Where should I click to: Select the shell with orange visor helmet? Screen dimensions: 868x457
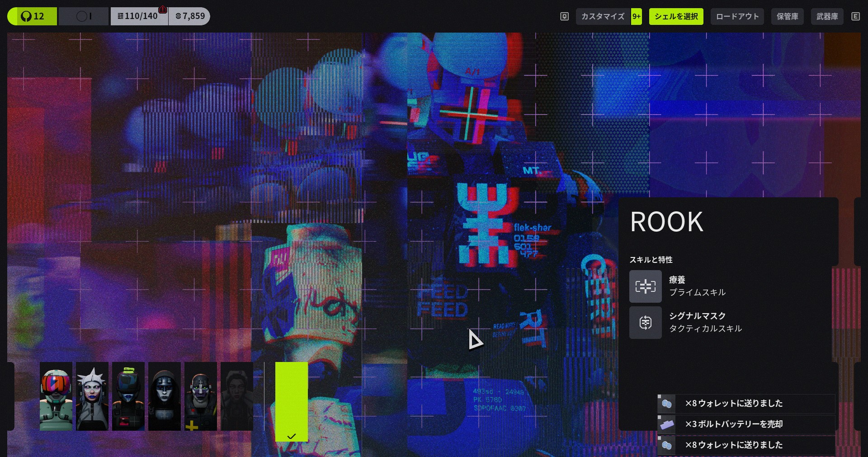pos(56,396)
